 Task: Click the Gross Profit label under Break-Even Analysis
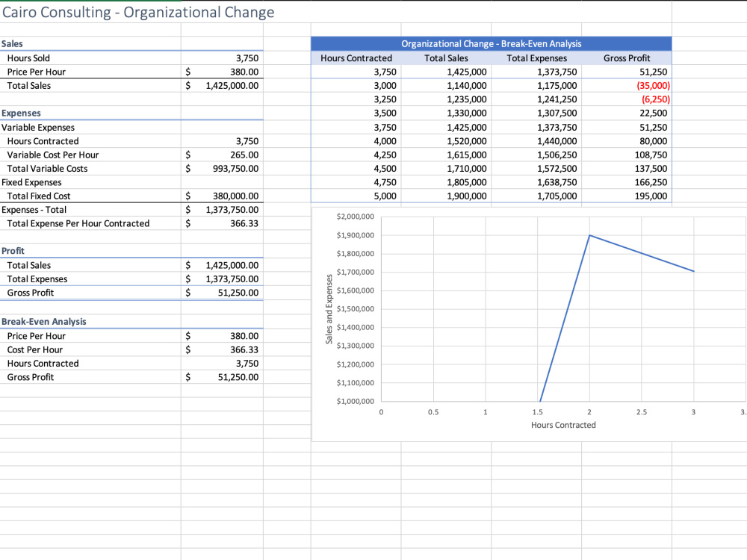tap(31, 378)
